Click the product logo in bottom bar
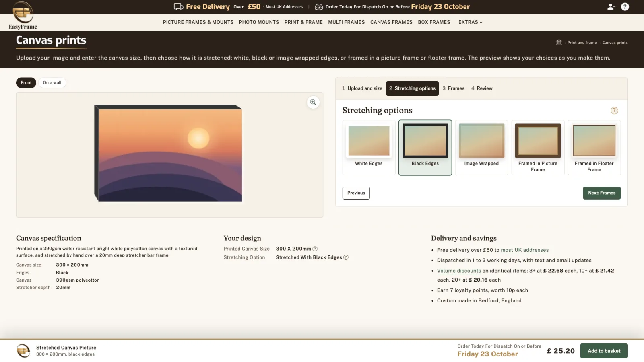Image resolution: width=644 pixels, height=362 pixels. coord(23,351)
